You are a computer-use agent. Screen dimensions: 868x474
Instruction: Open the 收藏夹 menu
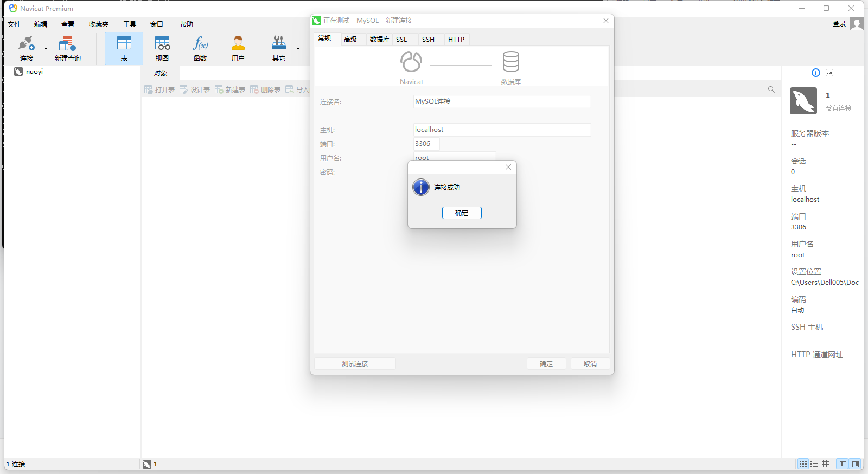(x=99, y=24)
